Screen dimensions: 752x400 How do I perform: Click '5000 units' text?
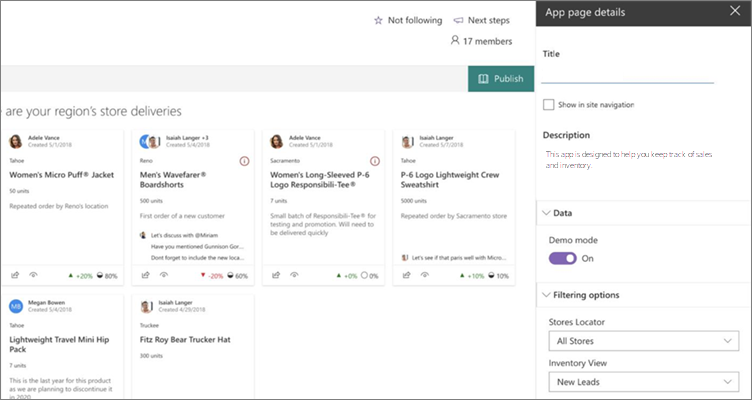pos(414,200)
